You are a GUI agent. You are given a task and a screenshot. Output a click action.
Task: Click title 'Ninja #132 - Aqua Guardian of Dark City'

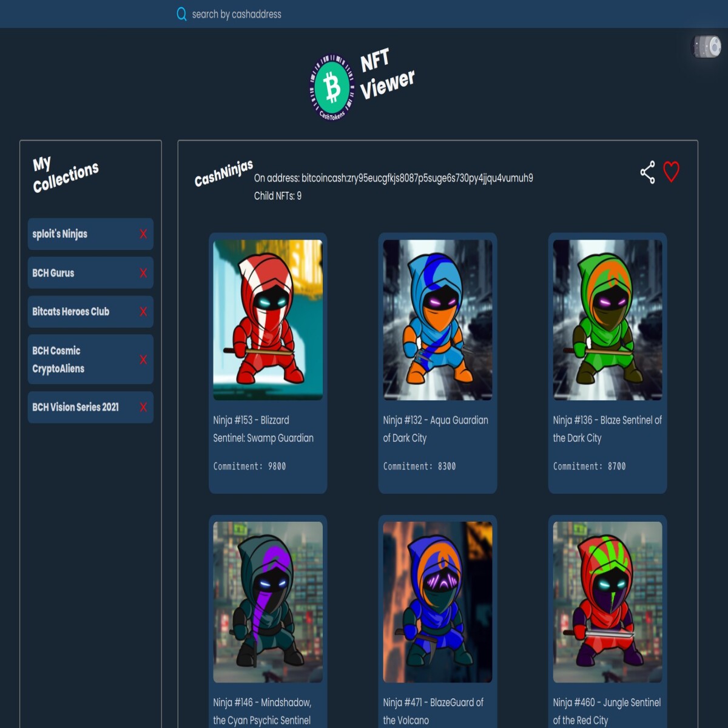click(436, 429)
